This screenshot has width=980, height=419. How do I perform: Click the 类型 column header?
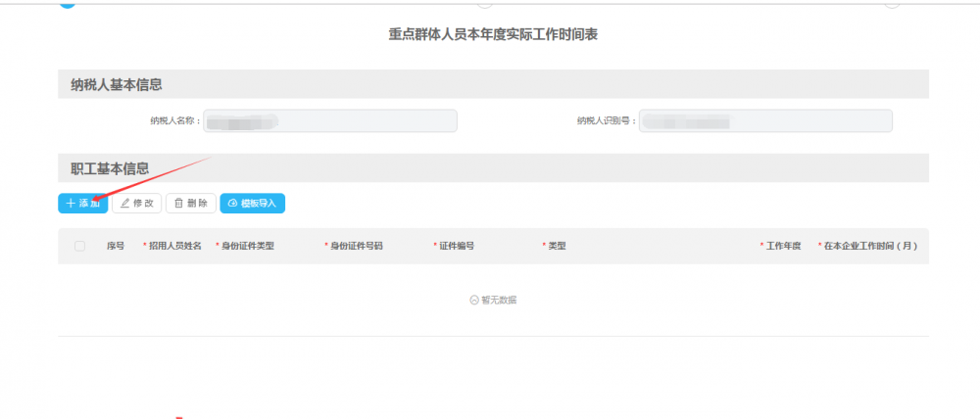[557, 246]
